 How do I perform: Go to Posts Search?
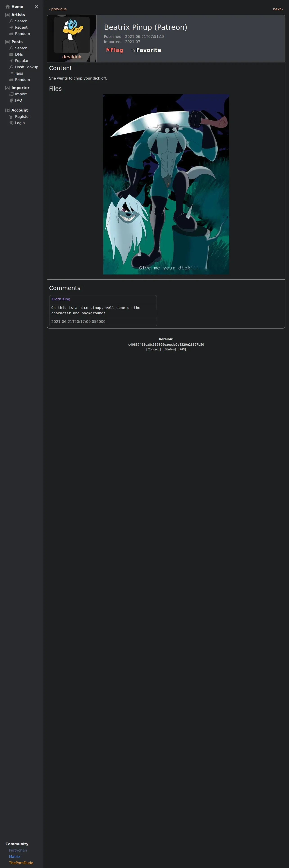tap(21, 48)
